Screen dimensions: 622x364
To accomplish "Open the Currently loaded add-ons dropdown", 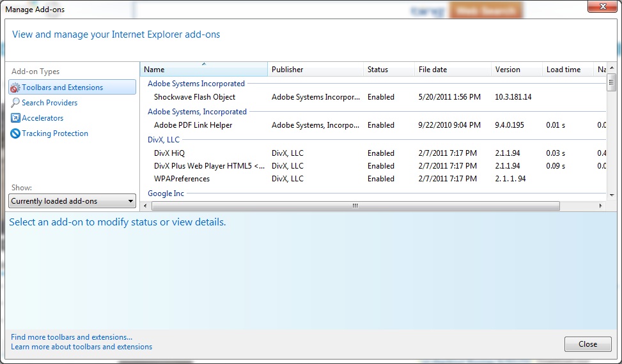I will pos(72,201).
